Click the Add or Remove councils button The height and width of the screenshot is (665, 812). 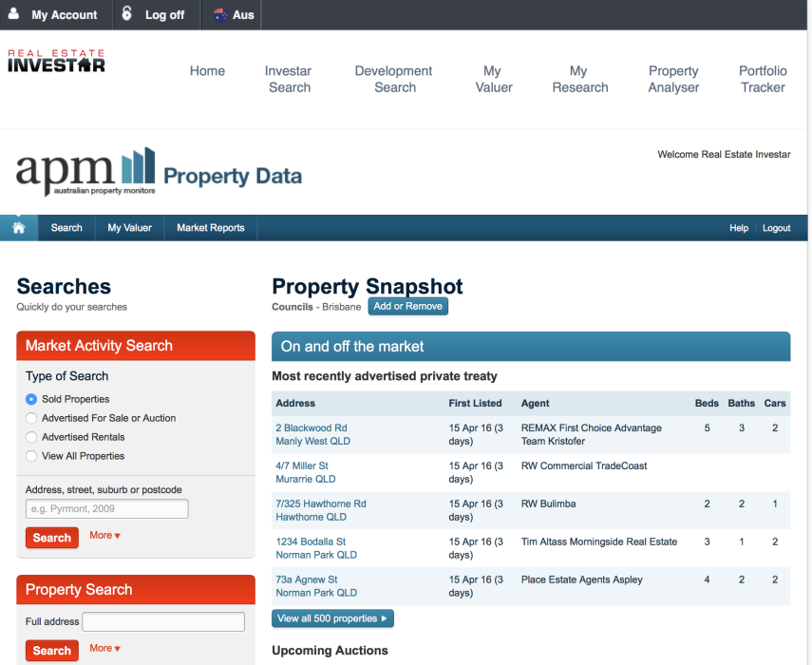(407, 306)
